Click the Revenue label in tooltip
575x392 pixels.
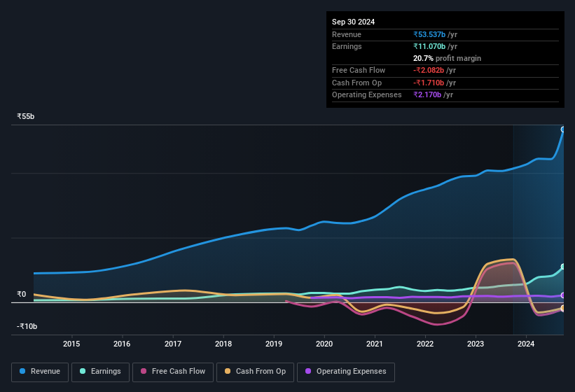tap(347, 34)
